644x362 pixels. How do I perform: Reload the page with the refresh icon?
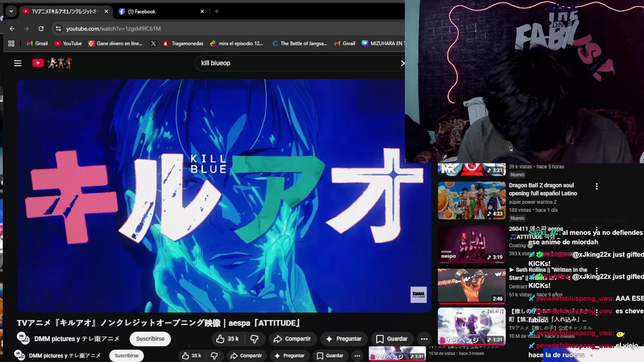tap(41, 29)
